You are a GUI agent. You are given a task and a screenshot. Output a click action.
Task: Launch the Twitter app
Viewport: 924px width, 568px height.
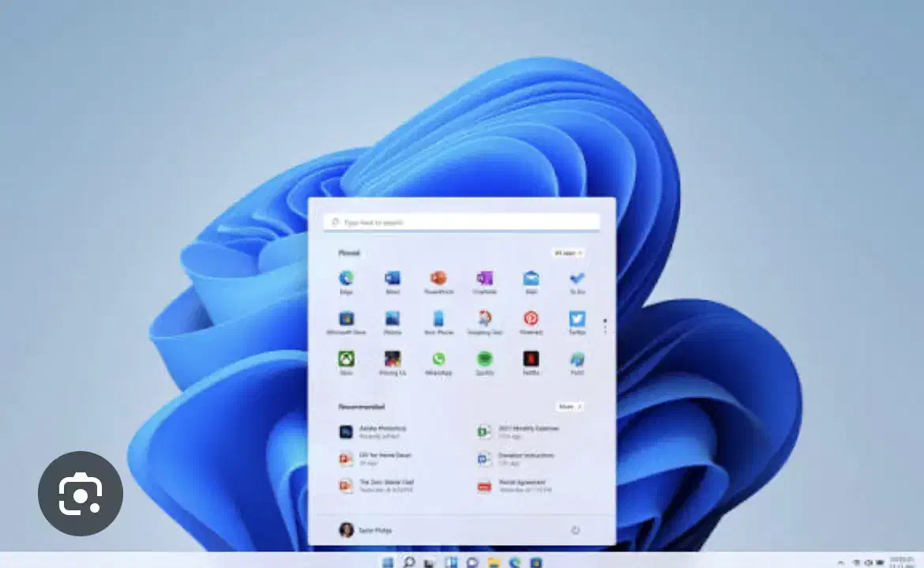(x=577, y=323)
